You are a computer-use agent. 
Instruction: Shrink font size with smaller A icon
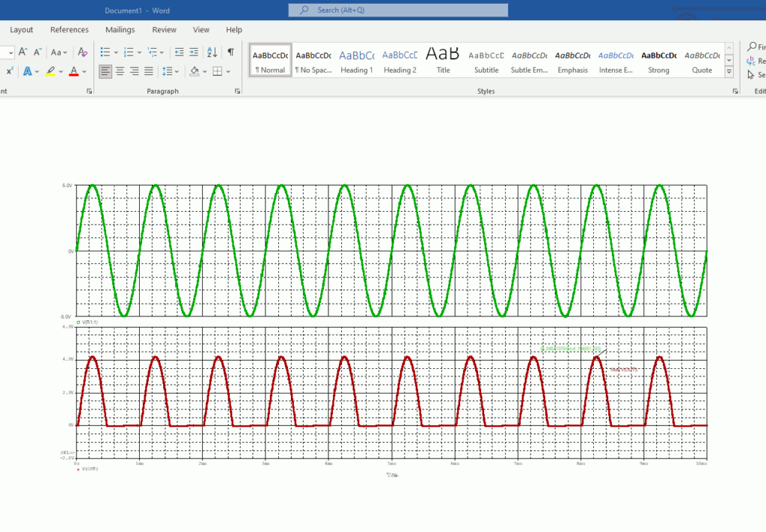tap(37, 52)
